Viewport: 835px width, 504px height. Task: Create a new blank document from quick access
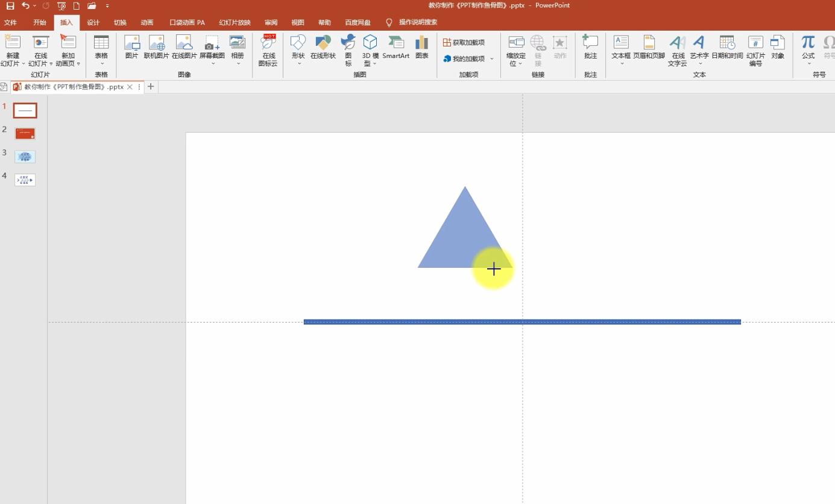(x=77, y=6)
